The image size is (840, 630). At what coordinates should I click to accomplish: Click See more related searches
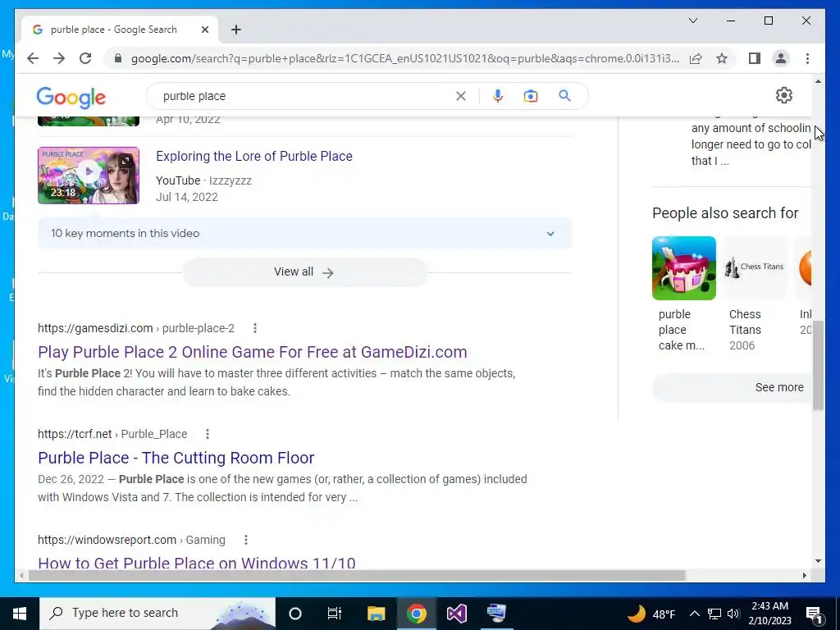pos(732,387)
